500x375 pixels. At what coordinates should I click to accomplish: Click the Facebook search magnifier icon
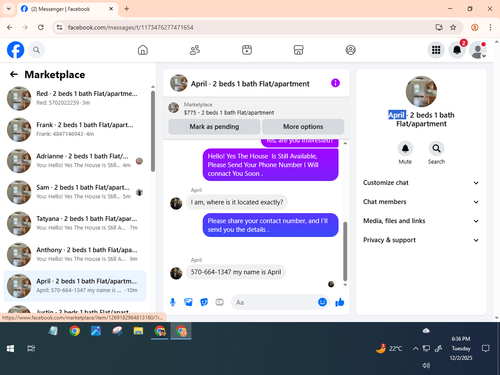point(36,50)
